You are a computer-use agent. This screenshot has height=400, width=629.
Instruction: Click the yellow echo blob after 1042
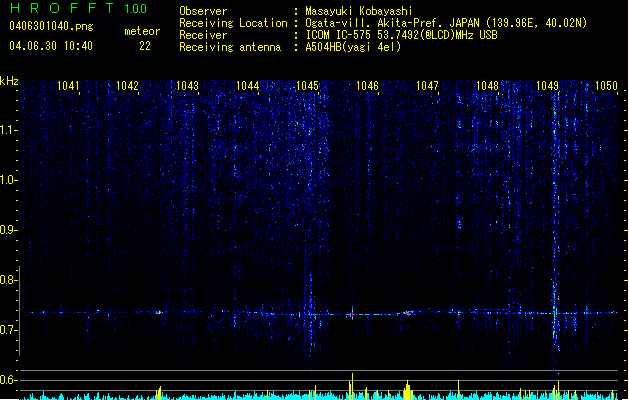pos(159,312)
